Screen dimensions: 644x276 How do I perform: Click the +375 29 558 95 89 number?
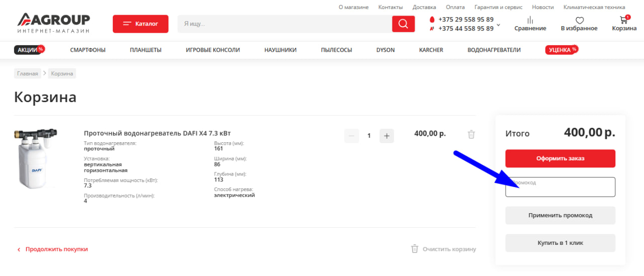(466, 19)
